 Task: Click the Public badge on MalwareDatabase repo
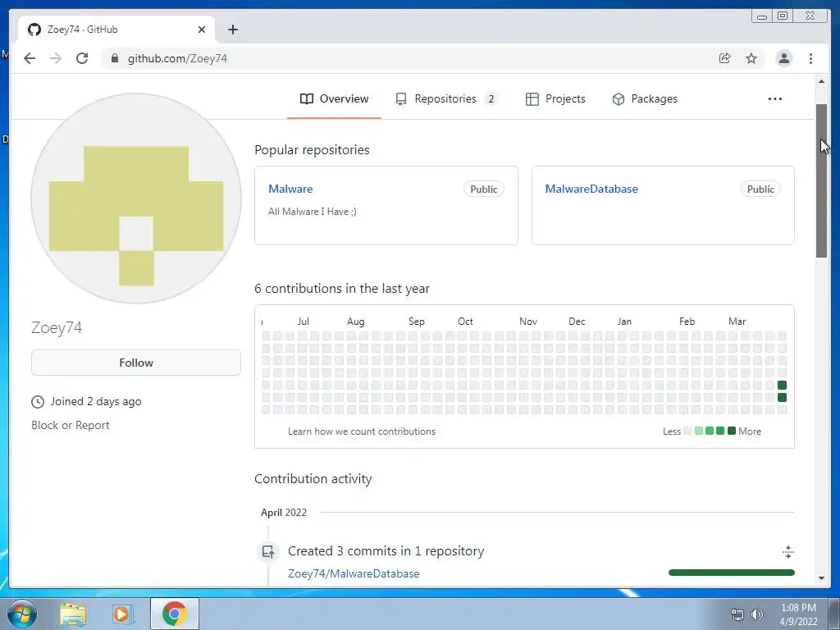tap(760, 189)
